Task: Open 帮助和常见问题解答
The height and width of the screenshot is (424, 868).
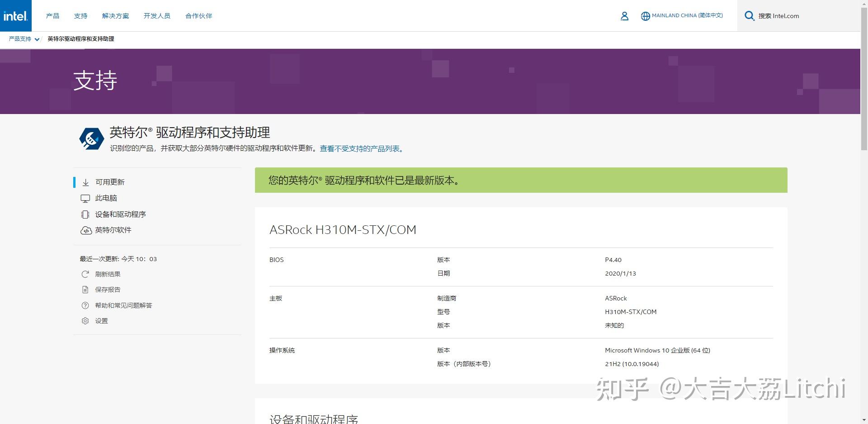Action: 123,305
